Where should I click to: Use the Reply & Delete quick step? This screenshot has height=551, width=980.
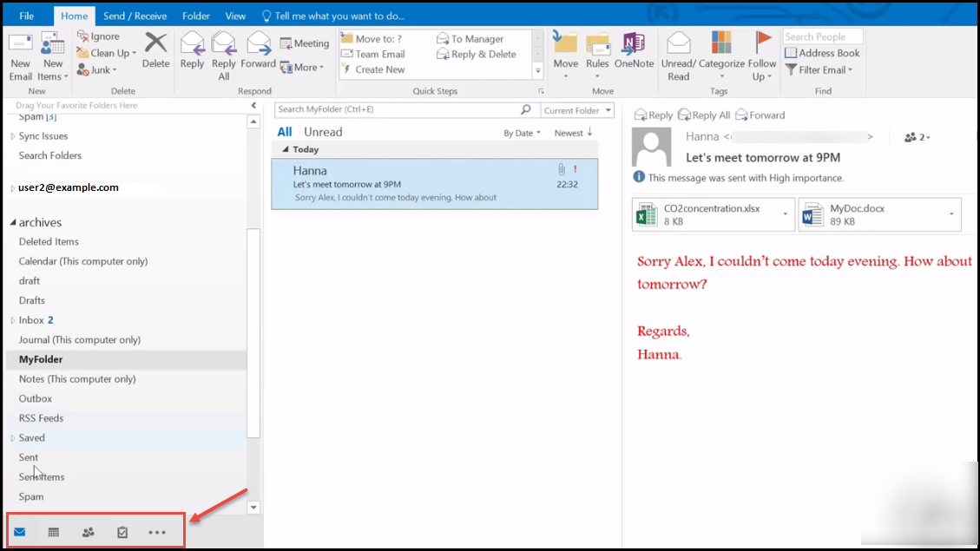pos(477,55)
